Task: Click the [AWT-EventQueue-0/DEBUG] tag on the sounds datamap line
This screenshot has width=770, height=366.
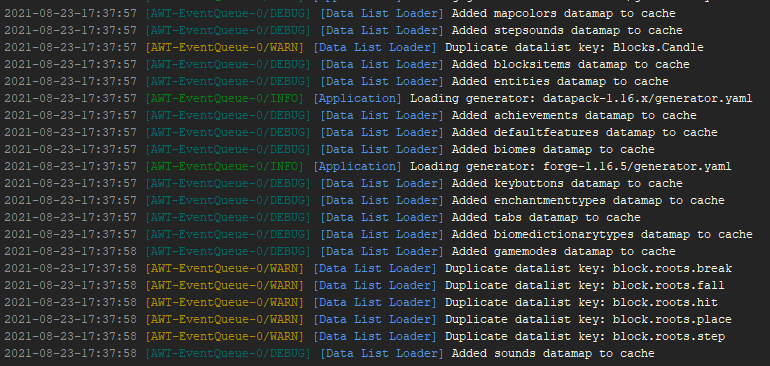Action: [x=228, y=353]
